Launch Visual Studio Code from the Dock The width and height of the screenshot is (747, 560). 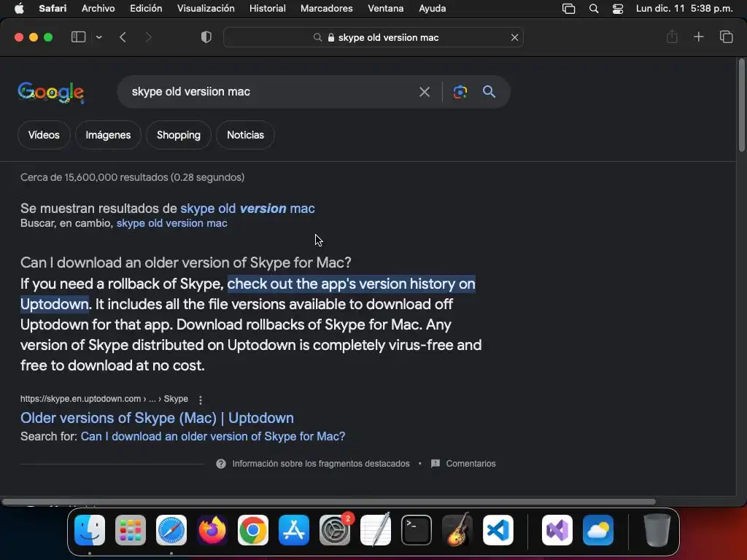point(498,530)
